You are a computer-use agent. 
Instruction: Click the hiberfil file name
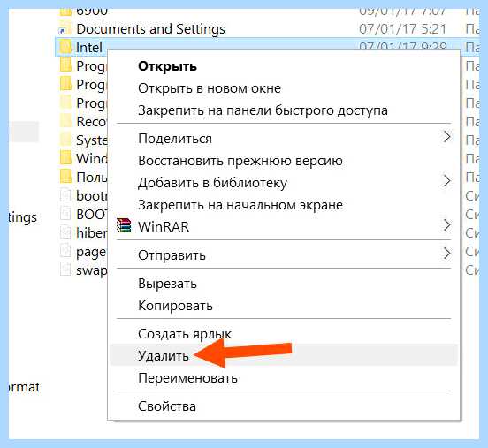[x=92, y=232]
